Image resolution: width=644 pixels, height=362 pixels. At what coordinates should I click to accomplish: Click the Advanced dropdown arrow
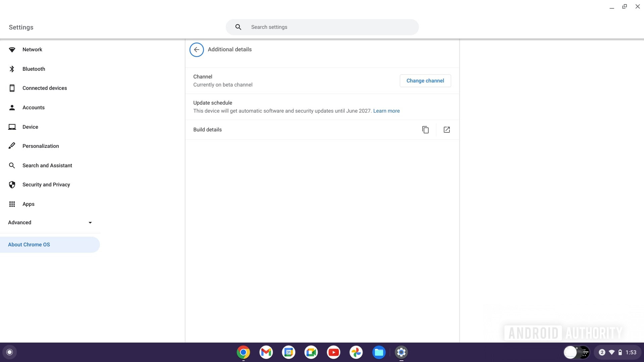90,223
